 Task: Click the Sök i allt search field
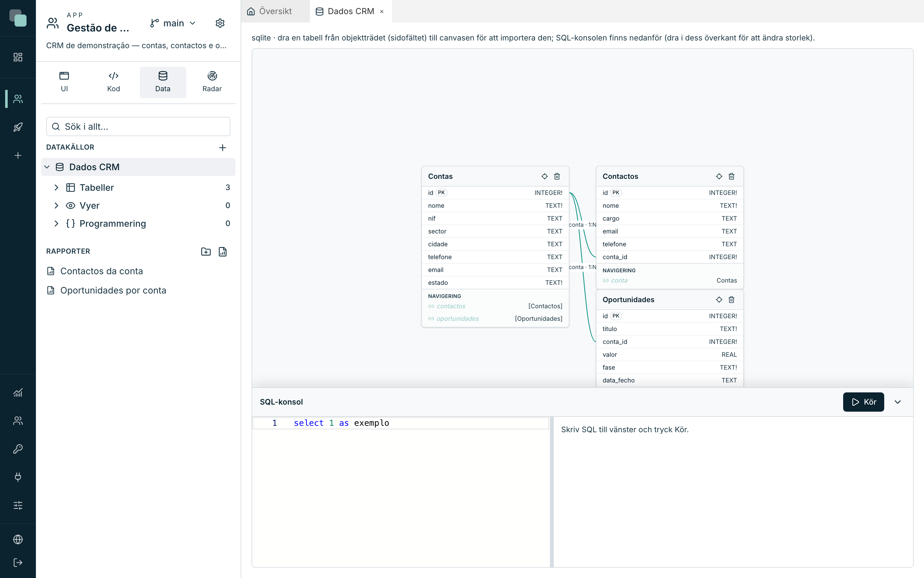tap(138, 127)
